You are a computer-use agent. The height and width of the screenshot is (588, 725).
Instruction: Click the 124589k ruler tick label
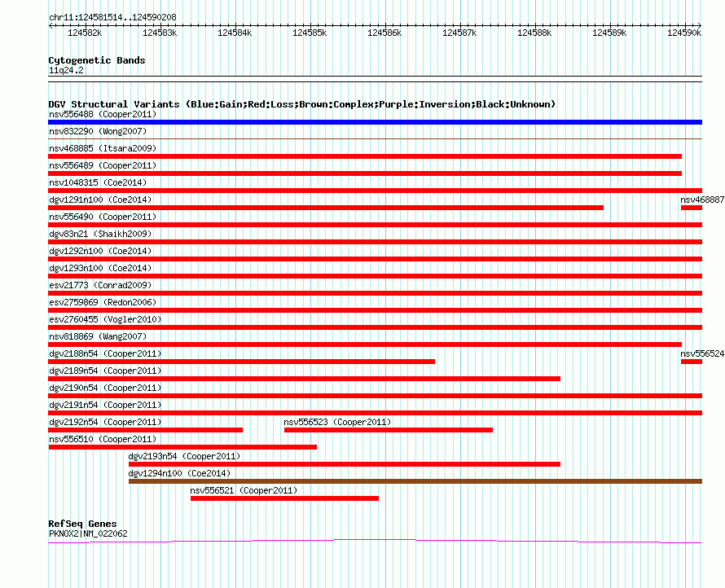[x=609, y=33]
